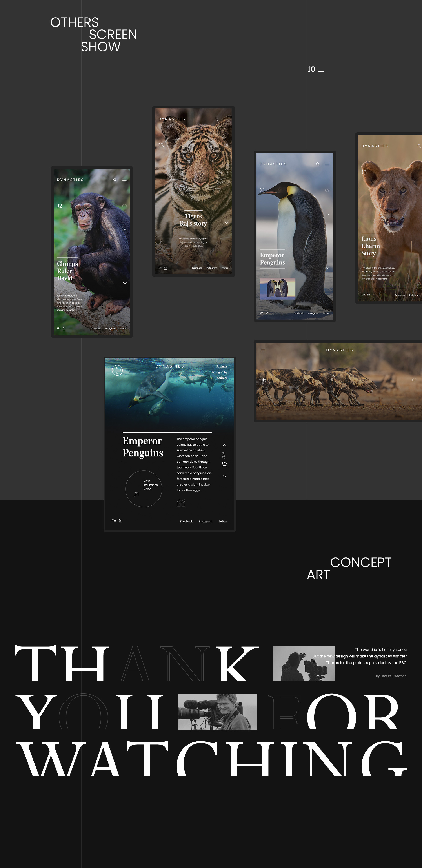The image size is (422, 868).
Task: Open Facebook link on Tigers screen
Action: (x=197, y=268)
